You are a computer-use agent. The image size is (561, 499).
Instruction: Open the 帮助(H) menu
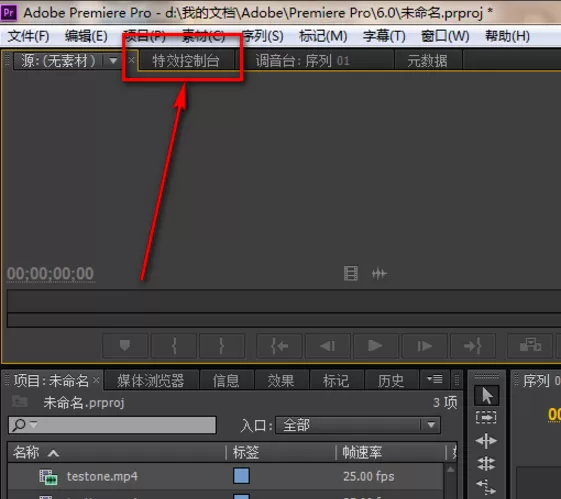[507, 36]
